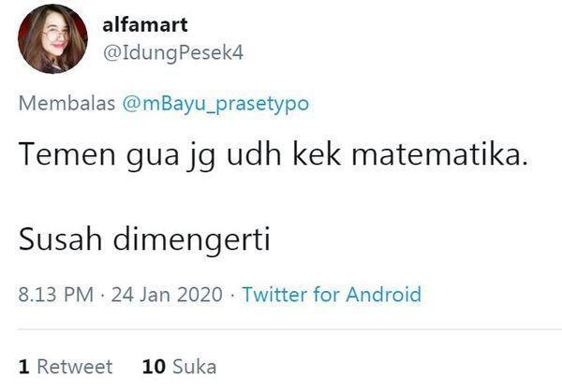Open the alfamart profile picture
The height and width of the screenshot is (392, 562).
tap(52, 38)
